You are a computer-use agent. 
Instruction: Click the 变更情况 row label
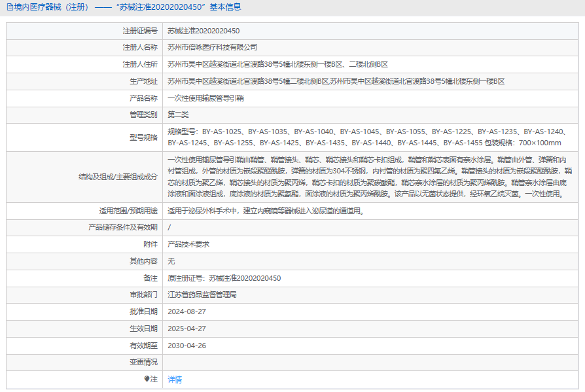(x=143, y=362)
